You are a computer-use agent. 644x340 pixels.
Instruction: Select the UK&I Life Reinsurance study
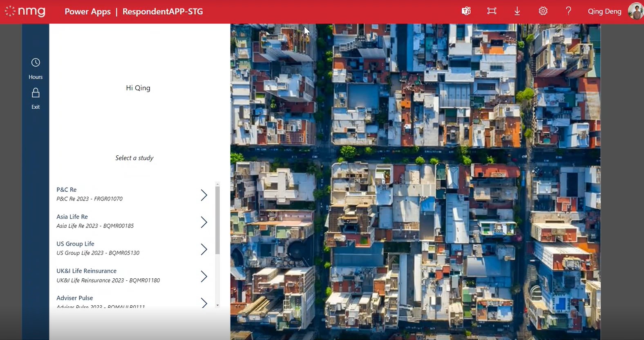coord(87,271)
